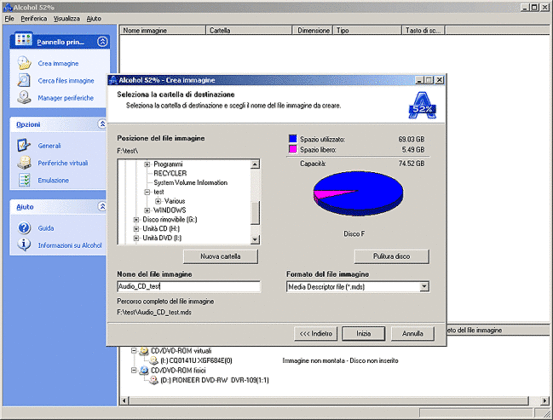Click the Disco F pie chart
The image size is (553, 420).
(358, 193)
